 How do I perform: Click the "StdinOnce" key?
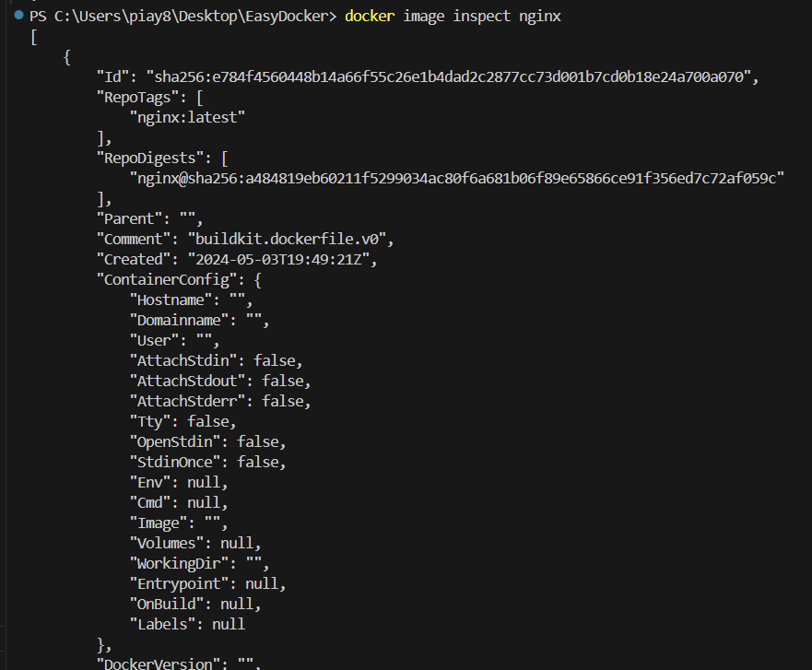tap(175, 463)
